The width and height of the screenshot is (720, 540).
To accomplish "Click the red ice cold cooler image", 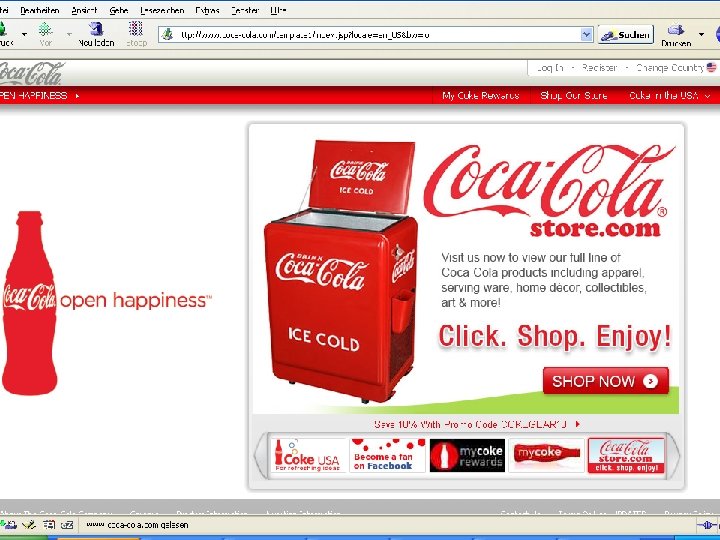I will (341, 272).
